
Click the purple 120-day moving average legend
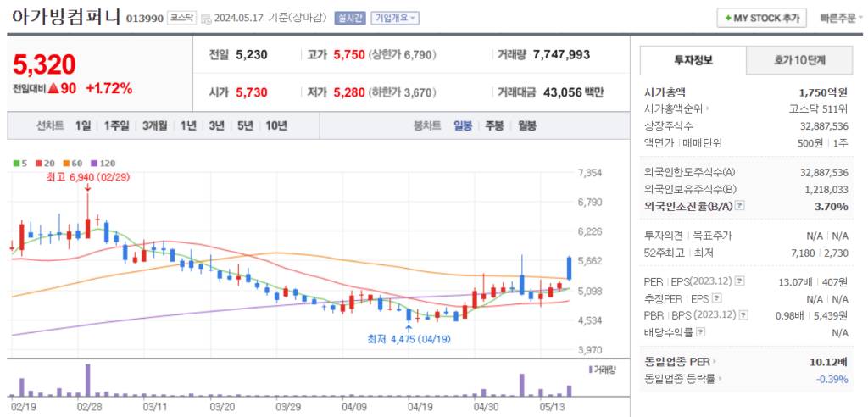103,164
